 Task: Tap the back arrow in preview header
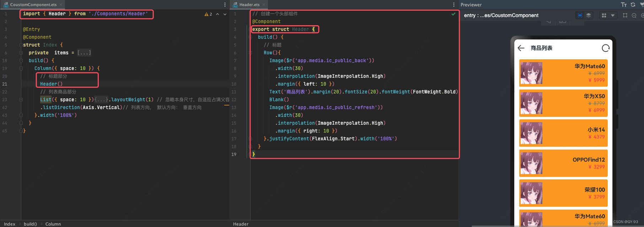[x=521, y=48]
